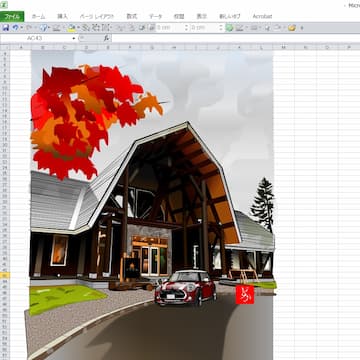Click the blue globe-like toolbar icon
The image size is (360, 360).
click(x=44, y=28)
